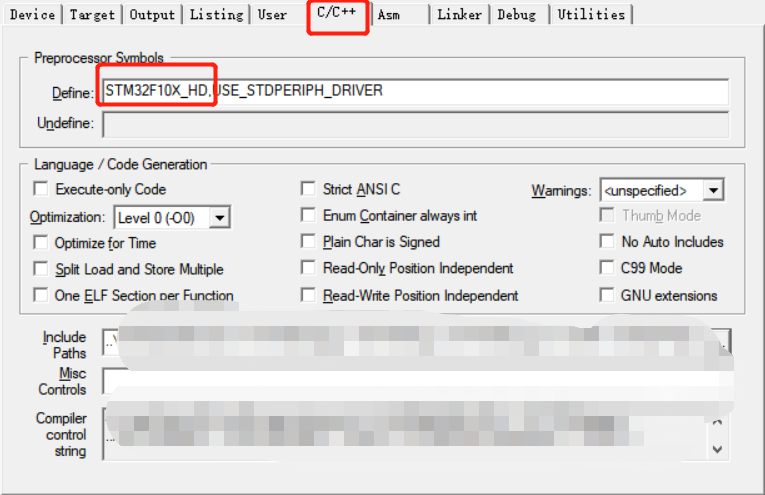Enable Execute-only Code checkbox

[x=41, y=189]
